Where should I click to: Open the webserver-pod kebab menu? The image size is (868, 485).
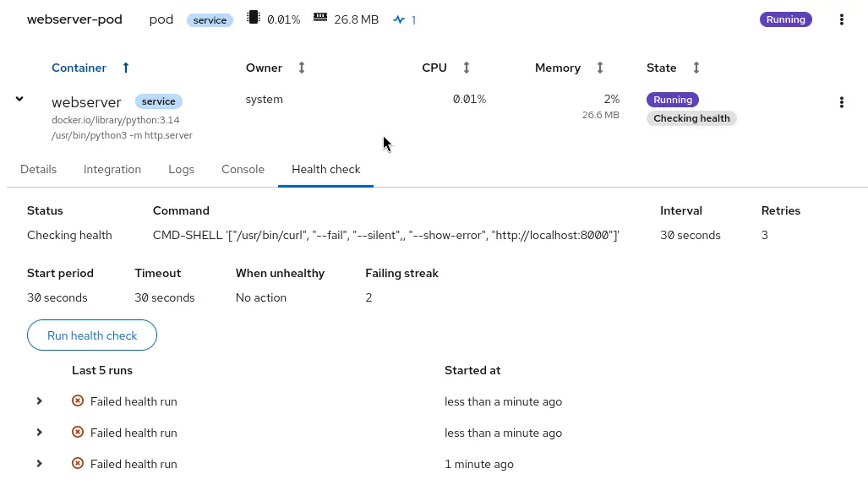coord(841,19)
